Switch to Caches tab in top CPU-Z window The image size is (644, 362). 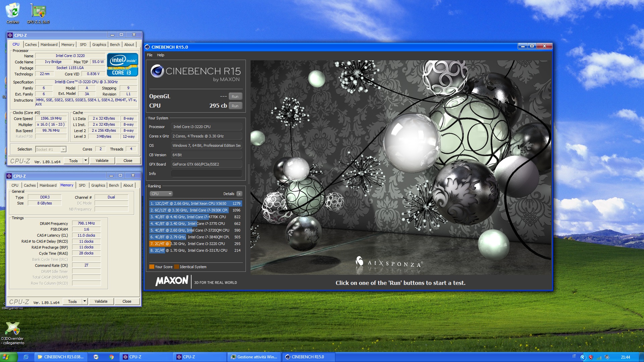pos(31,45)
